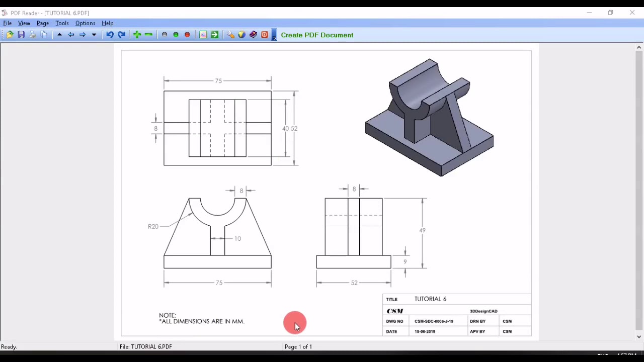Click the rotate clockwise blue arrow
This screenshot has width=644, height=362.
pyautogui.click(x=121, y=35)
